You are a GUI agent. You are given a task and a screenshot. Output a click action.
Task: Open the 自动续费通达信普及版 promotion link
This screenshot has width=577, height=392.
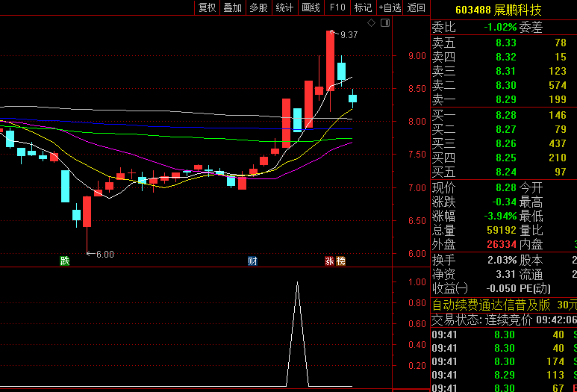[x=491, y=305]
